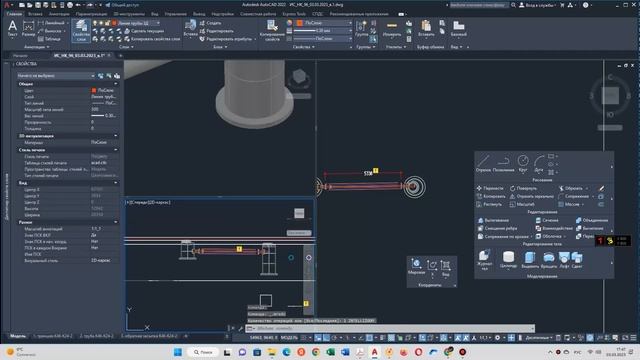Click the Цвет ПоСлою swatch in Properties
Image resolution: width=640 pixels, height=360 pixels.
coord(94,90)
